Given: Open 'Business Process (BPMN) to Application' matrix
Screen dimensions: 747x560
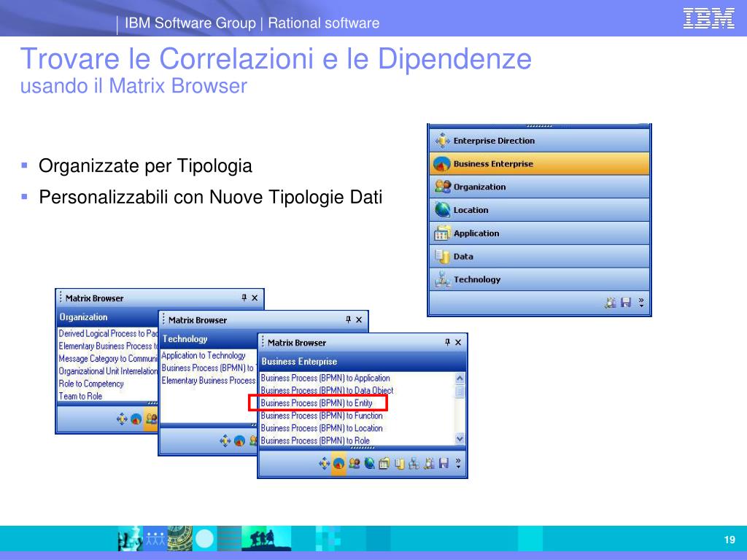Looking at the screenshot, I should tap(325, 378).
